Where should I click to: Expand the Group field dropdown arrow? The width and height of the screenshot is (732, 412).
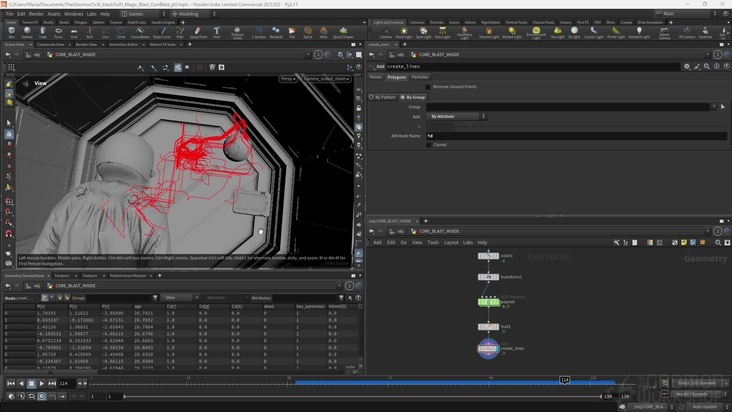(x=714, y=106)
